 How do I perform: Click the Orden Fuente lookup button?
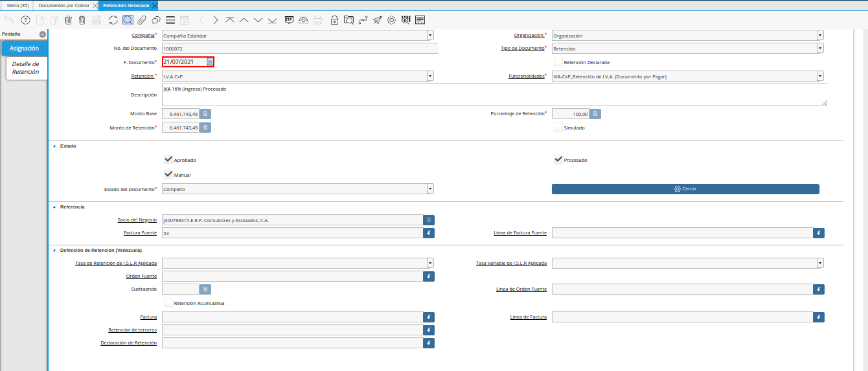click(x=429, y=276)
